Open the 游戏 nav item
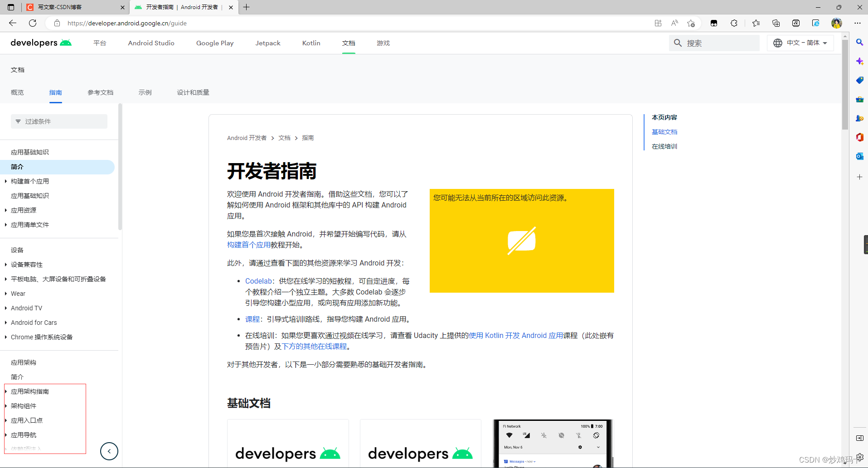 pyautogui.click(x=383, y=43)
